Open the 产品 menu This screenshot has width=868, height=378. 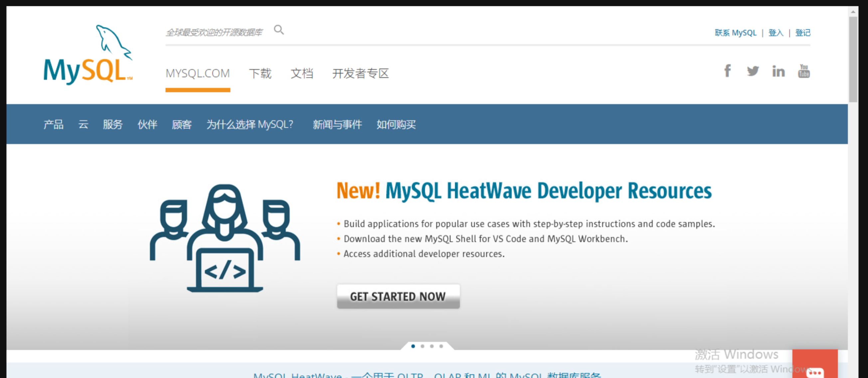[x=54, y=125]
